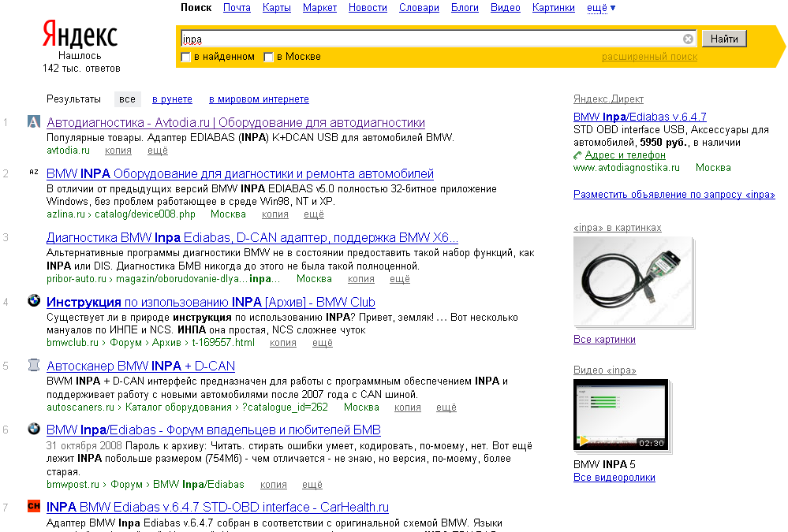Open the Почта service tab
The width and height of the screenshot is (788, 532).
click(x=237, y=8)
